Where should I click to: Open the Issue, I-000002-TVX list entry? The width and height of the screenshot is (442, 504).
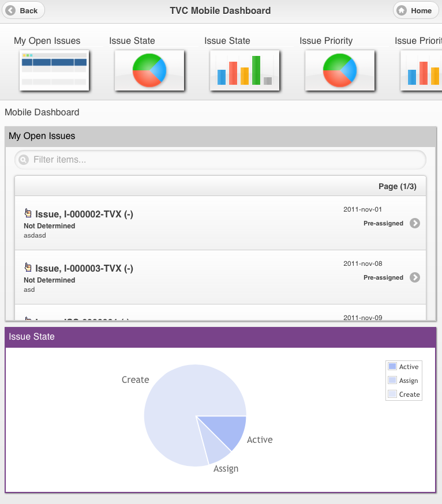(x=84, y=215)
